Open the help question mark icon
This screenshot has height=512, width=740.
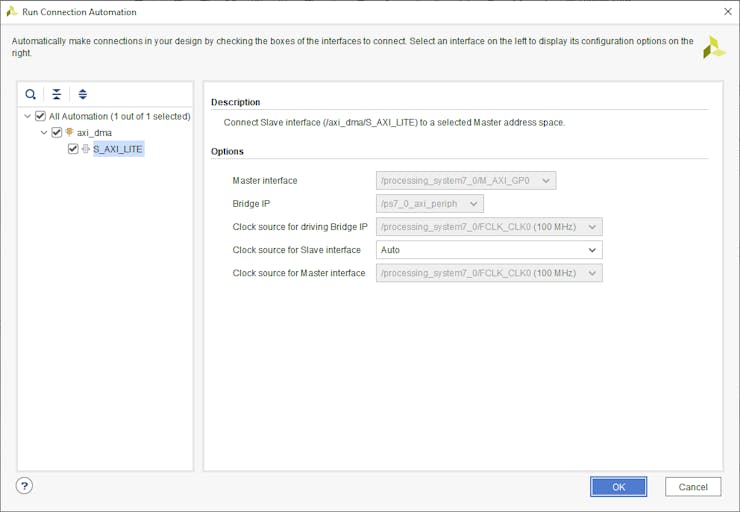click(x=25, y=486)
